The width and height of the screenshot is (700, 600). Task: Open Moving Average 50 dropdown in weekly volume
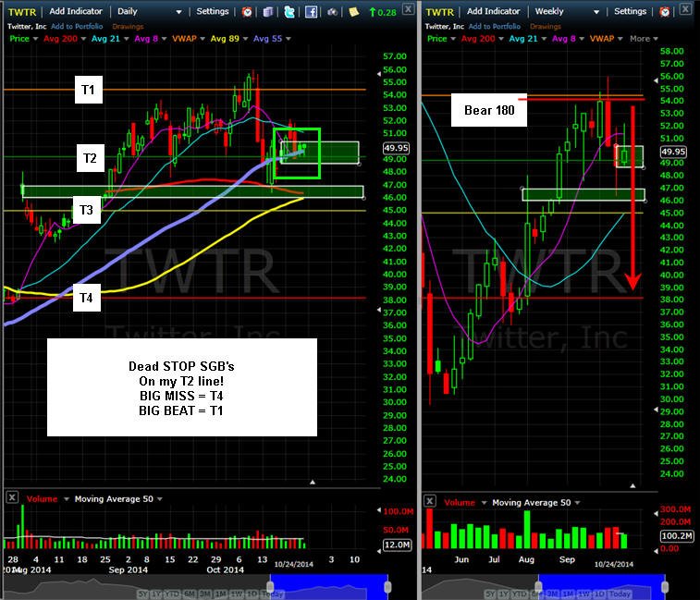click(x=535, y=503)
